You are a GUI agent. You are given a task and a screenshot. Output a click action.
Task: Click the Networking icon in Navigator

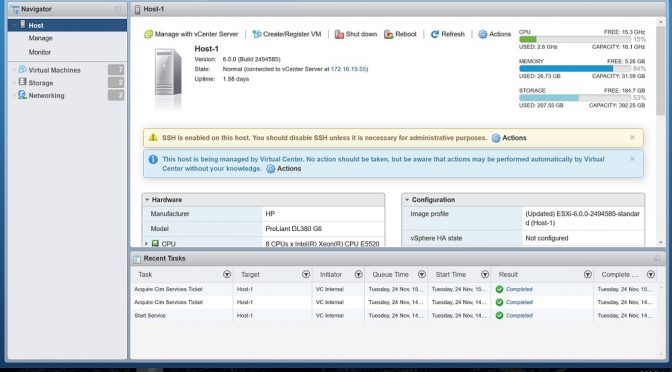point(22,95)
